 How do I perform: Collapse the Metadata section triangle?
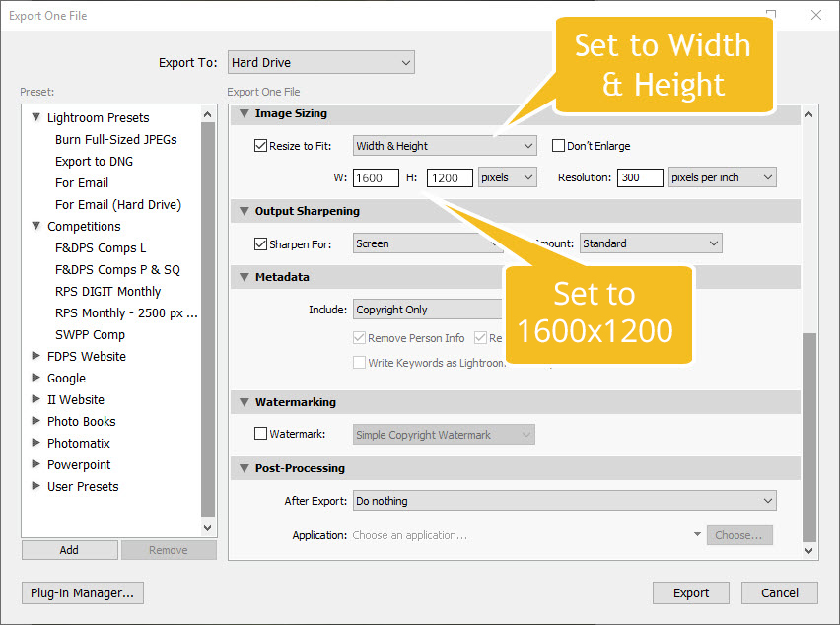243,278
